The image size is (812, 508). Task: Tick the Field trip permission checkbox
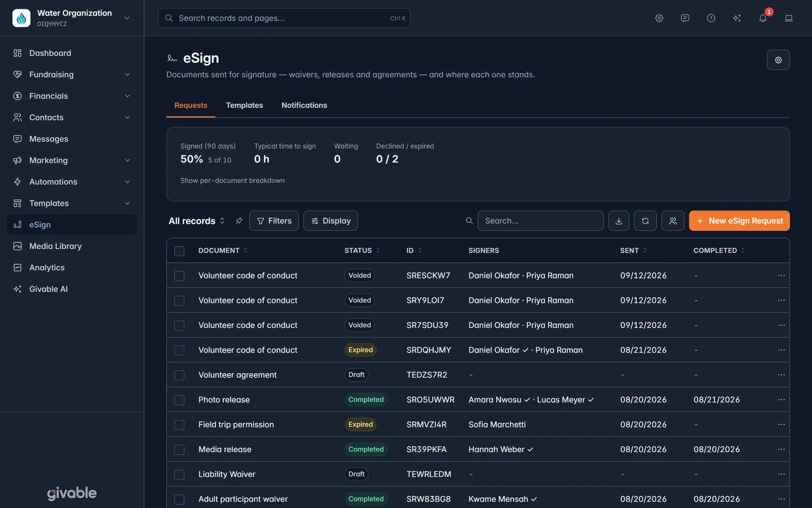coord(179,425)
